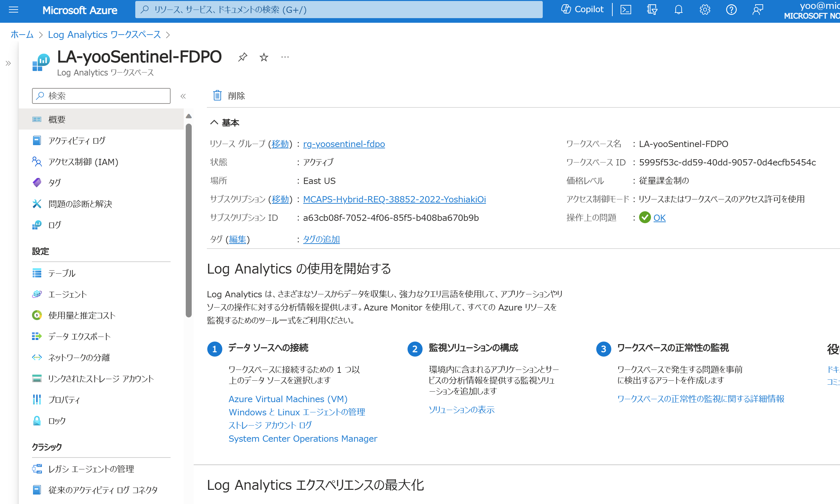Open the more actions ellipsis
The image size is (840, 504).
(x=285, y=57)
